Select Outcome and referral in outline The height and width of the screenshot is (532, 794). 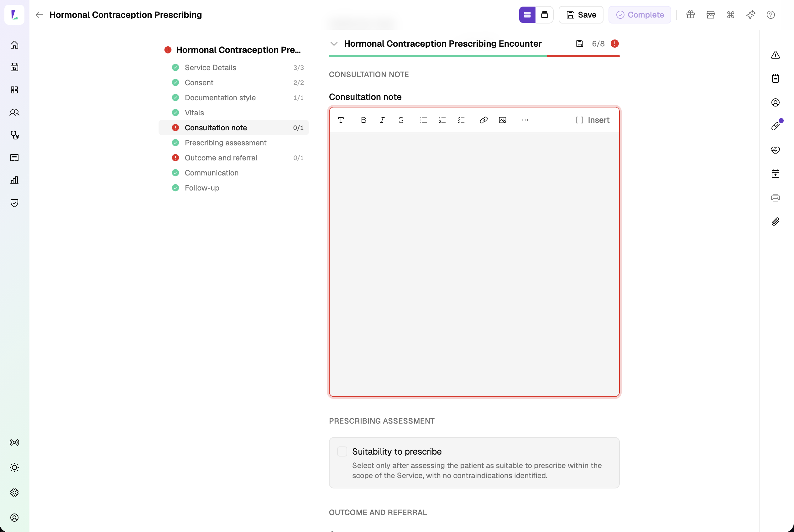click(234, 158)
